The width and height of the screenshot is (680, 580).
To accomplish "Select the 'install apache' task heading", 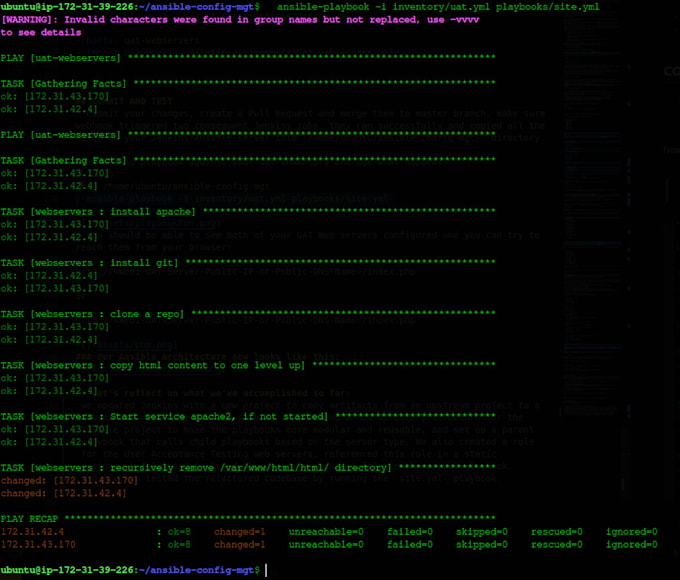I will click(98, 212).
